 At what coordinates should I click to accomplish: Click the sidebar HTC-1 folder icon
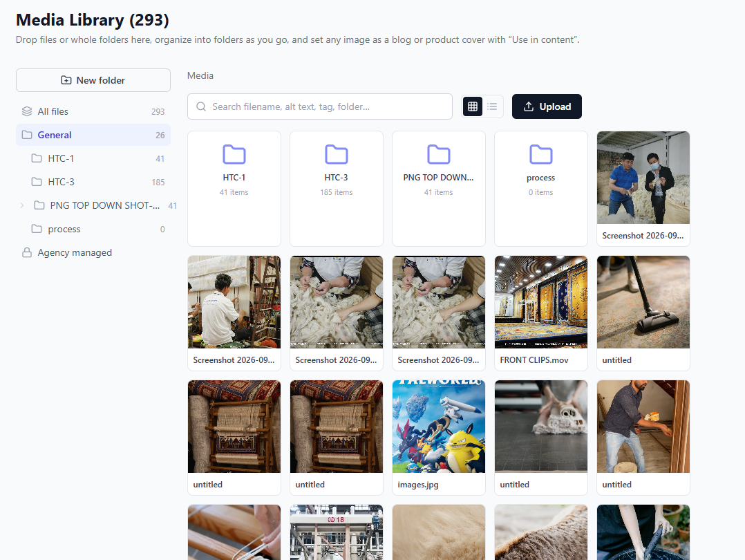coord(37,158)
